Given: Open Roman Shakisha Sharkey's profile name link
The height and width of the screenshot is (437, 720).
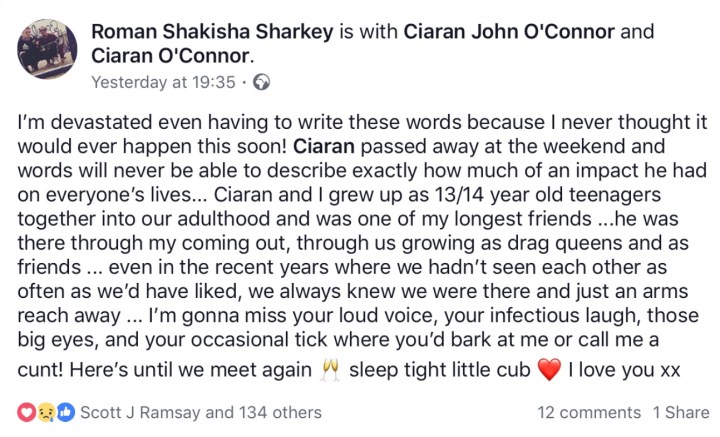Looking at the screenshot, I should click(222, 31).
